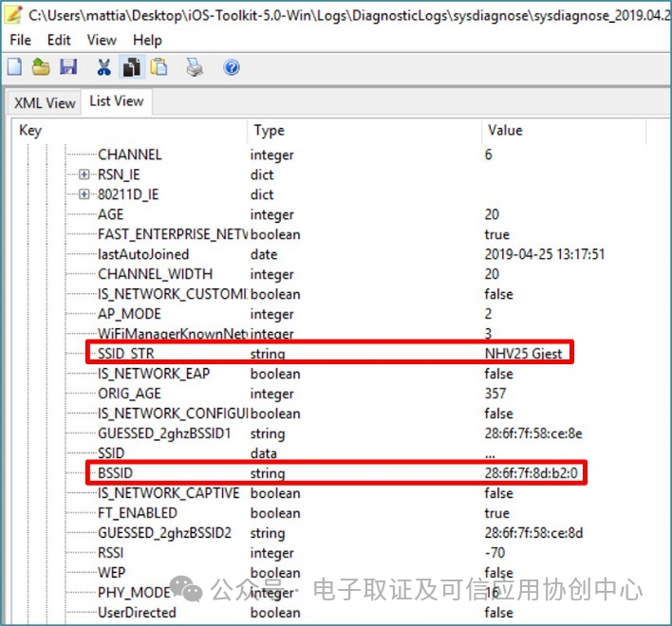The width and height of the screenshot is (672, 626).
Task: Select the IS_NETWORK_CAPTIVE key row
Action: point(168,493)
